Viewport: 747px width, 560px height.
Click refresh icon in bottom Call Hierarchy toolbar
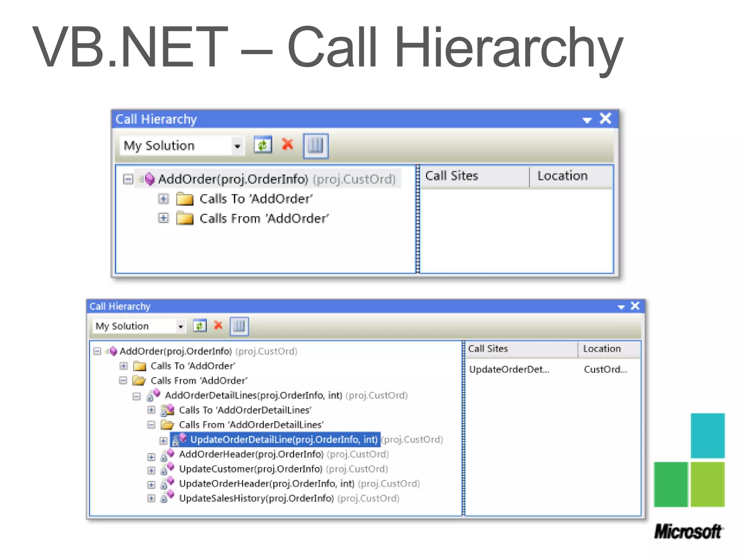[x=200, y=326]
